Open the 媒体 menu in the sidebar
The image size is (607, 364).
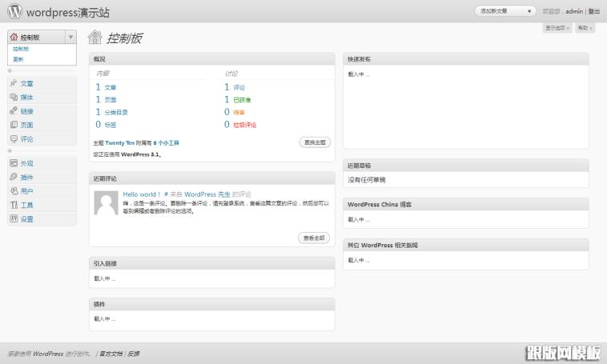tap(26, 97)
